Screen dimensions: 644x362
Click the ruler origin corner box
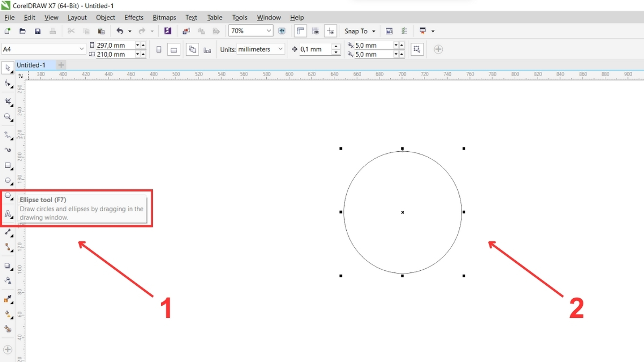click(20, 76)
